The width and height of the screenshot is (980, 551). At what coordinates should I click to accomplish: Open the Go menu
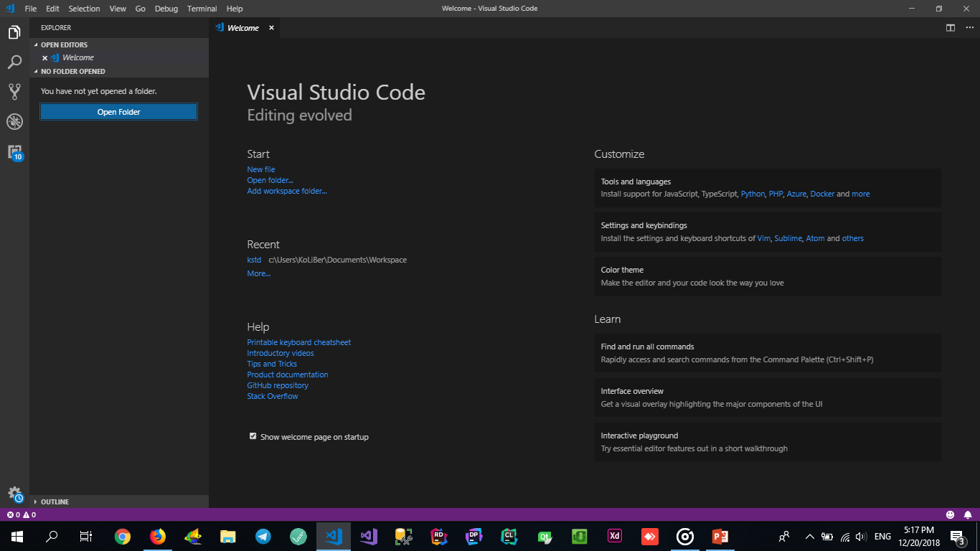tap(140, 9)
